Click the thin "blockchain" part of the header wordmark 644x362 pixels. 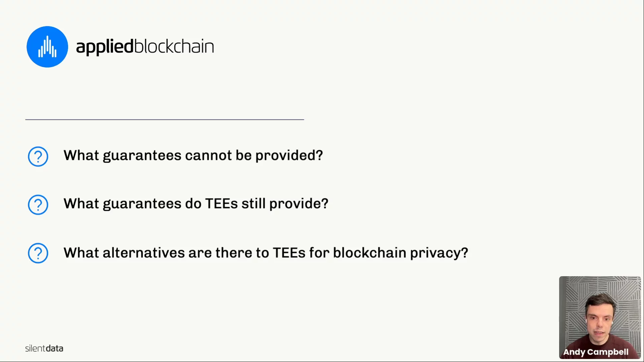(174, 47)
